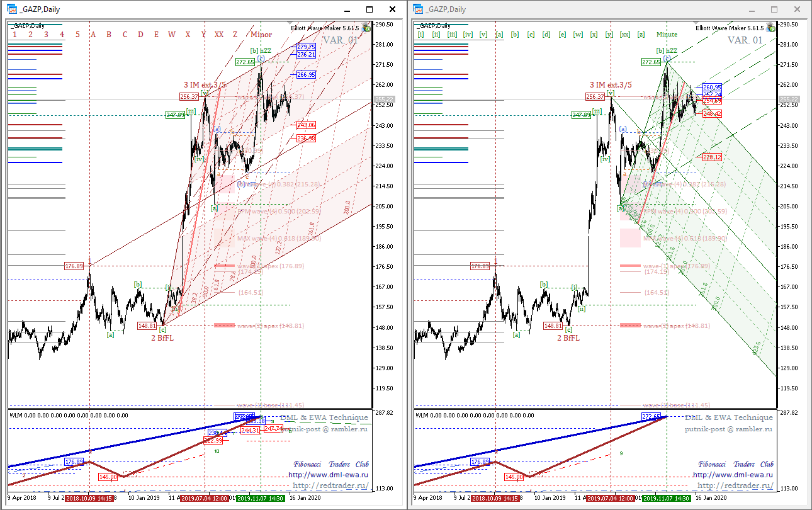Switch the VAR. 01 variant label in right chart

pos(745,40)
